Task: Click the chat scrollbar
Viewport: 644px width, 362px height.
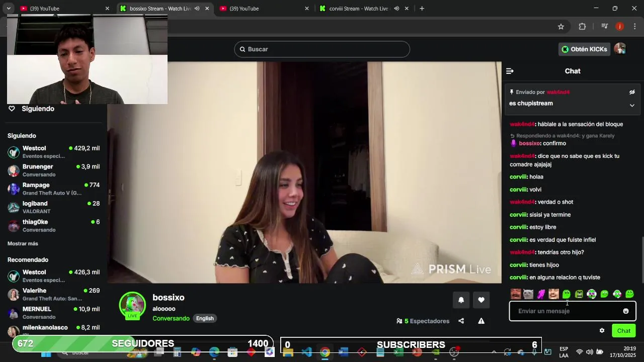Action: pos(641,260)
